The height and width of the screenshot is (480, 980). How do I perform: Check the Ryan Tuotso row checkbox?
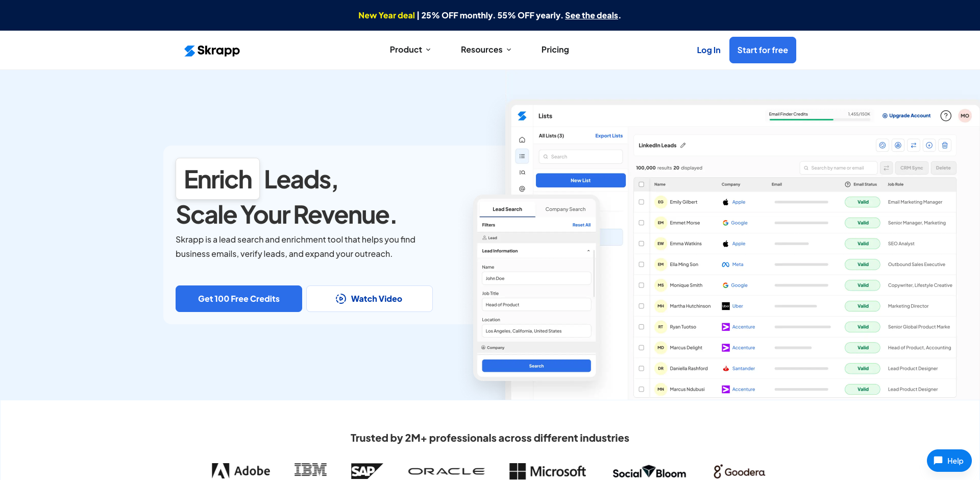click(642, 327)
